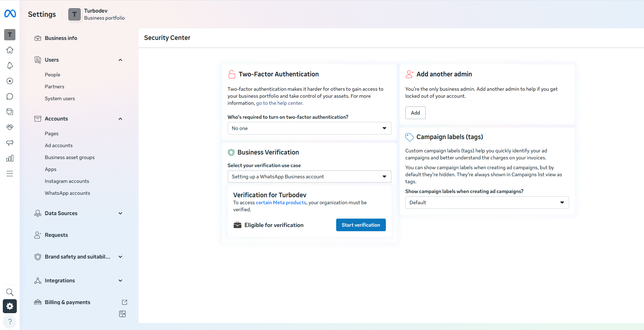644x330 pixels.
Task: Open the campaign labels 'Default' dropdown
Action: point(487,202)
